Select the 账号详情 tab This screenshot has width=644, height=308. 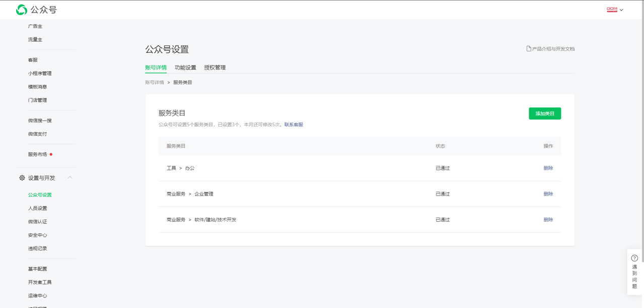pos(155,67)
